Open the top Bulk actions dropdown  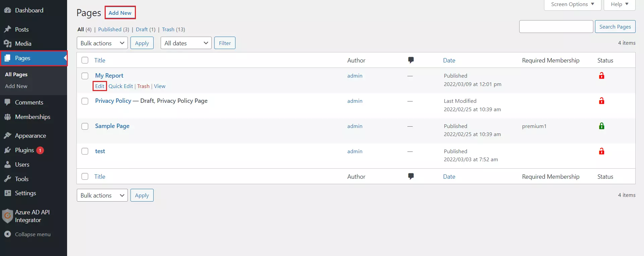(102, 43)
